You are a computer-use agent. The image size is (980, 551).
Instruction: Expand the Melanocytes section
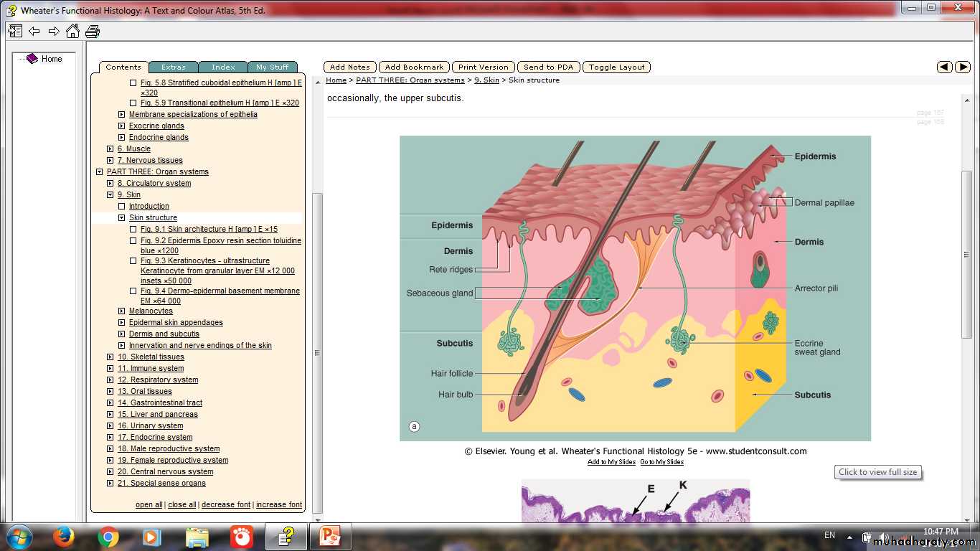point(121,311)
